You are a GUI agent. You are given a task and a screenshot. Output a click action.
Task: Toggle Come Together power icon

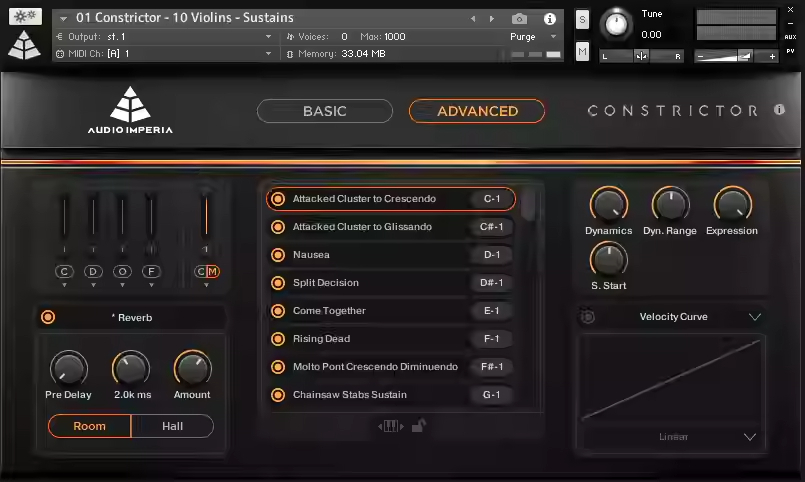pos(278,311)
